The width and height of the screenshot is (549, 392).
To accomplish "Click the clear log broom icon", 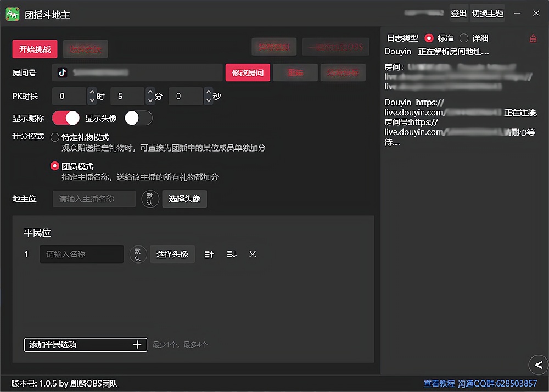I will point(533,38).
